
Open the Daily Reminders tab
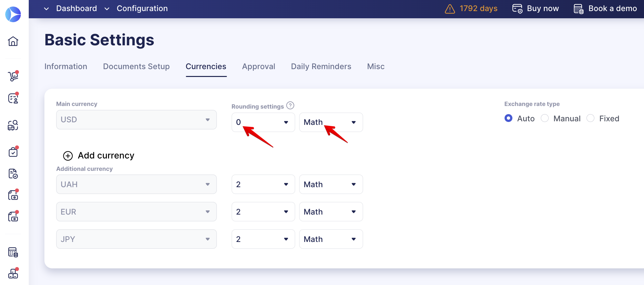point(321,67)
